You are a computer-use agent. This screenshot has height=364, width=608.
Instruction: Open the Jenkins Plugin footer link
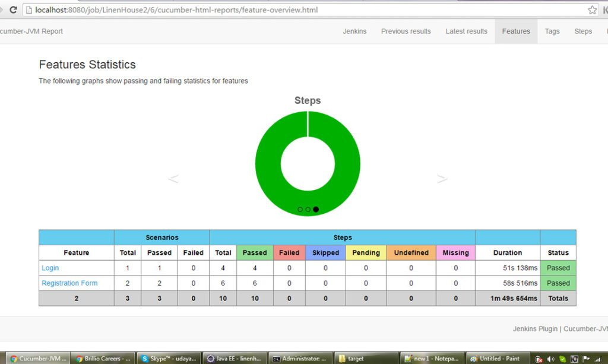point(535,329)
